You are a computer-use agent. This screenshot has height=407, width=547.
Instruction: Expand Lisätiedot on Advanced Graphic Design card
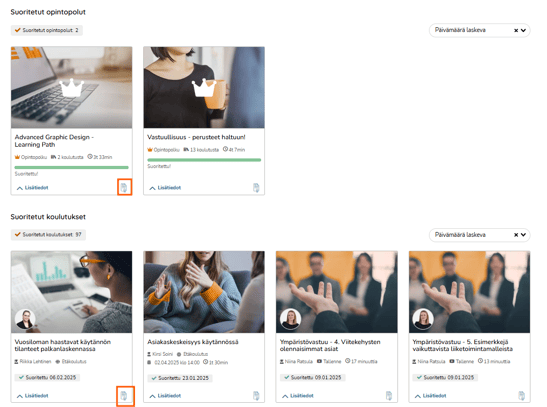point(32,188)
